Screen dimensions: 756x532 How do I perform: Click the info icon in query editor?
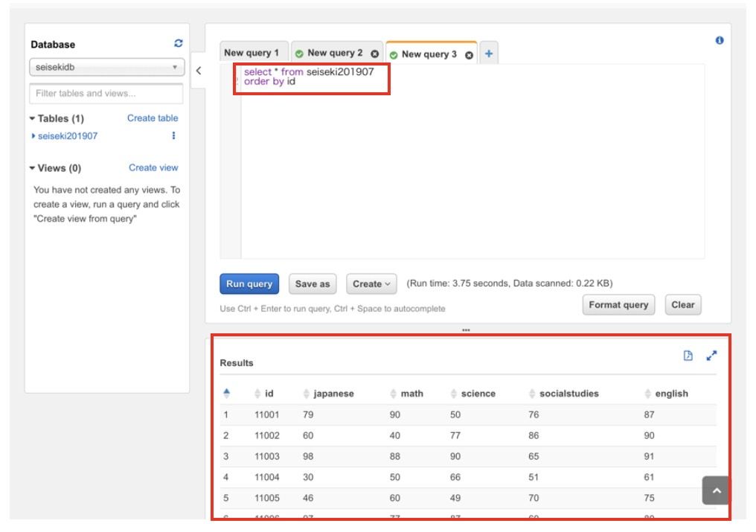tap(719, 40)
